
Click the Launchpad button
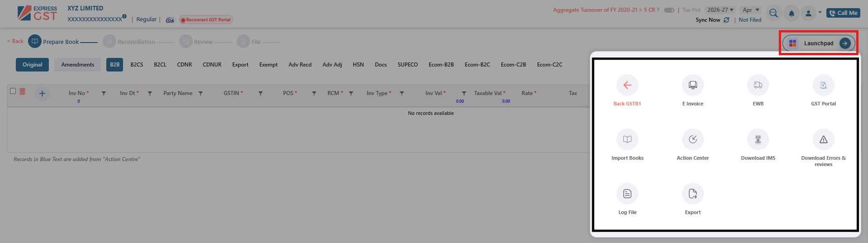pos(818,43)
